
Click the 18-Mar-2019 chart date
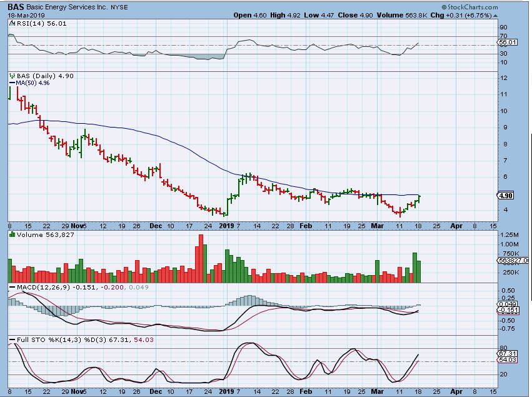coord(22,14)
